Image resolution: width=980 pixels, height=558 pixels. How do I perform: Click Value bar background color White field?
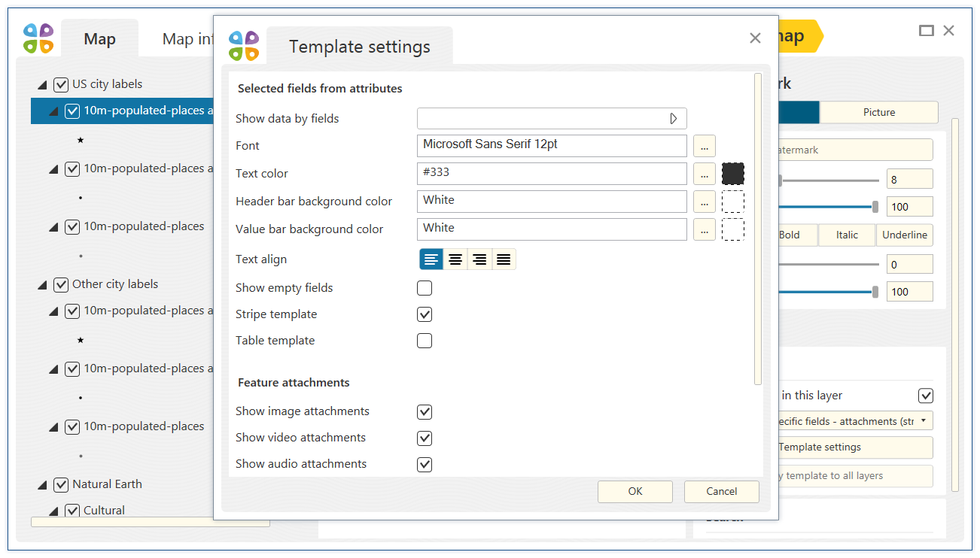point(552,229)
